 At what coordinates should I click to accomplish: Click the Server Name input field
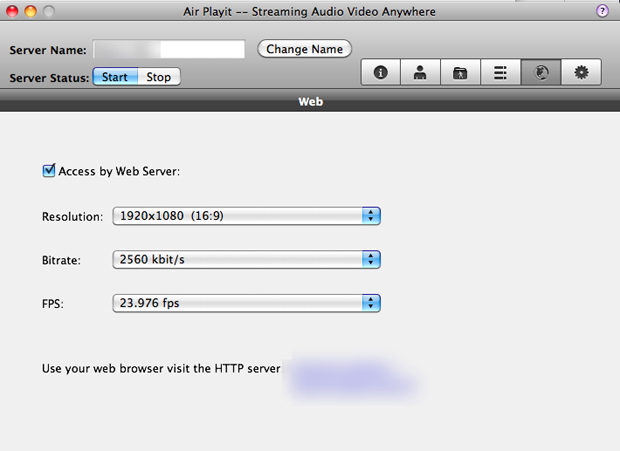pos(169,49)
